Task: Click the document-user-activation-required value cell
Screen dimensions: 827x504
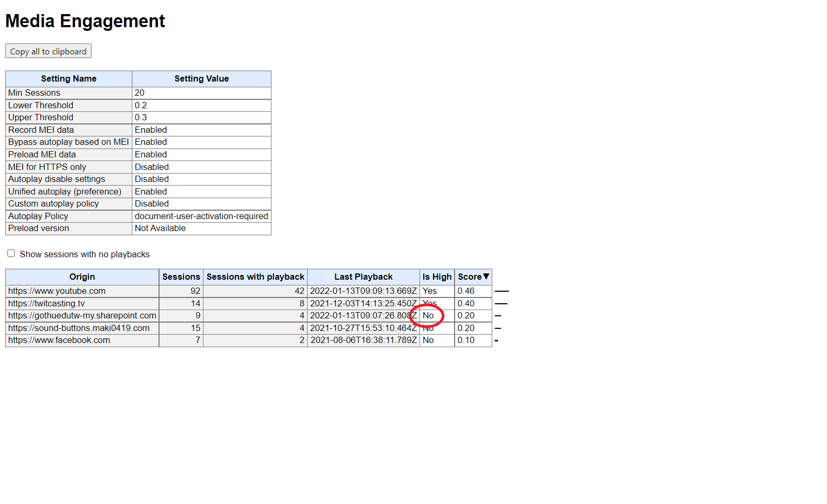Action: tap(201, 216)
